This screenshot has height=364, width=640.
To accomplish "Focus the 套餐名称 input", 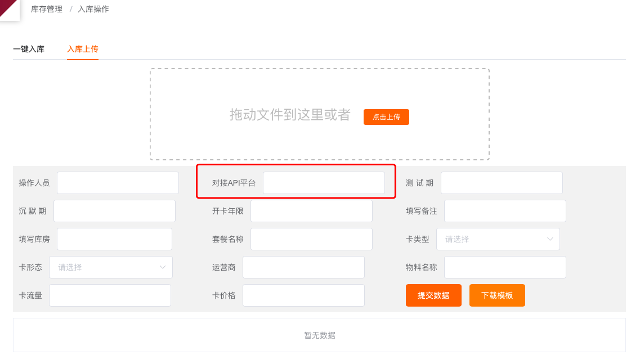I will click(311, 239).
